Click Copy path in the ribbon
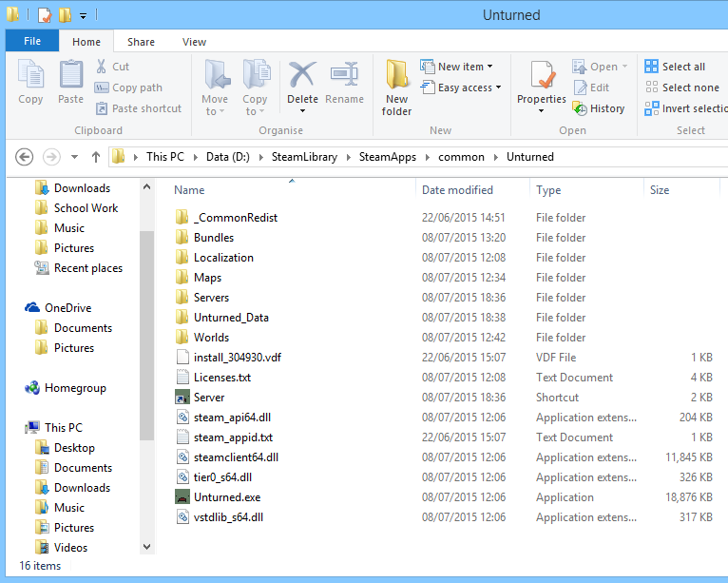This screenshot has width=728, height=583. pos(128,87)
